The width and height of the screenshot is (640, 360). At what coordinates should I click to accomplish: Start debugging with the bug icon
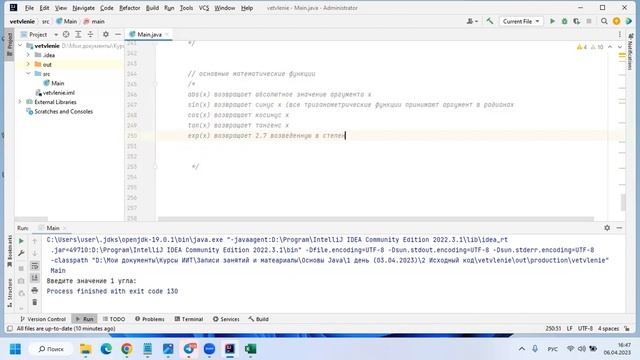point(564,21)
